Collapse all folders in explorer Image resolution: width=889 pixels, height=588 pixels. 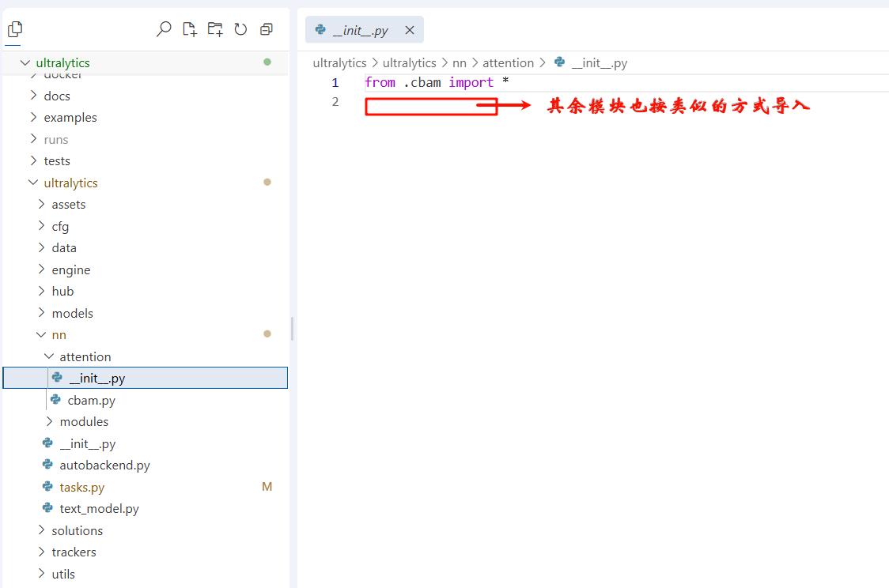pos(267,30)
